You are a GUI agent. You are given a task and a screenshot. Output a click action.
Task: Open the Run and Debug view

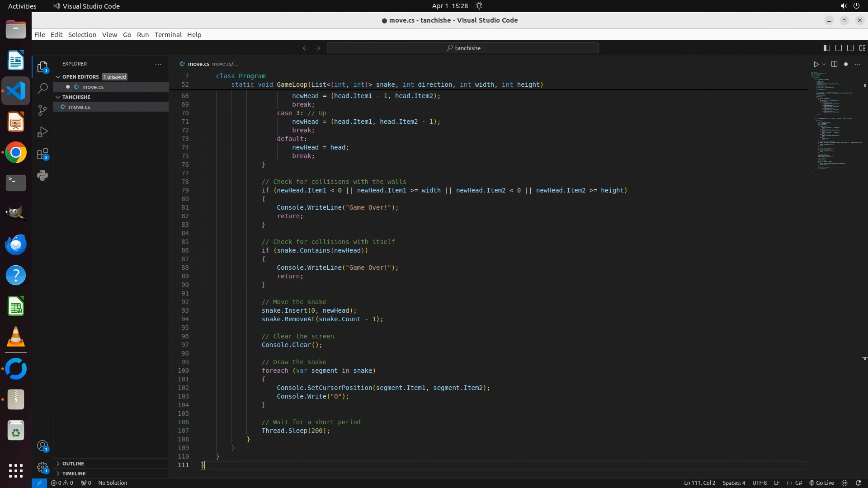pyautogui.click(x=42, y=132)
